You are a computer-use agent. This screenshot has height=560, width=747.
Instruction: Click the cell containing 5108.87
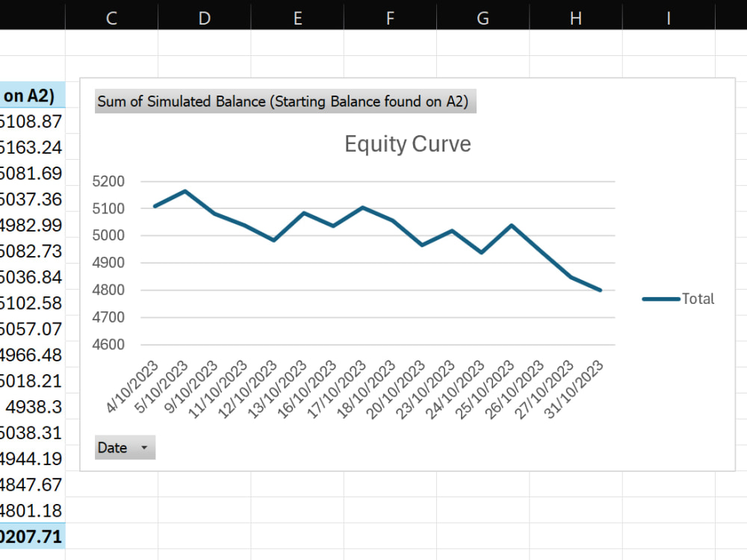32,122
